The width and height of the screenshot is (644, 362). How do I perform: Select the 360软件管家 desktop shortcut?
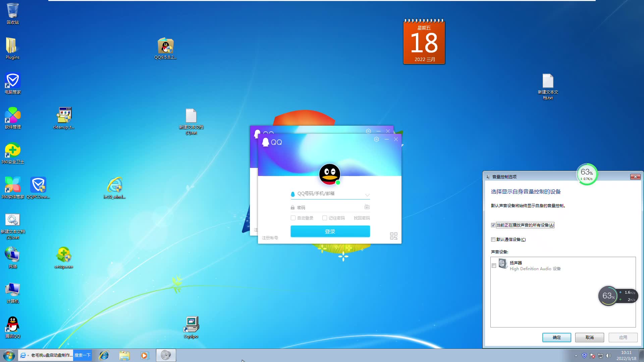(13, 188)
